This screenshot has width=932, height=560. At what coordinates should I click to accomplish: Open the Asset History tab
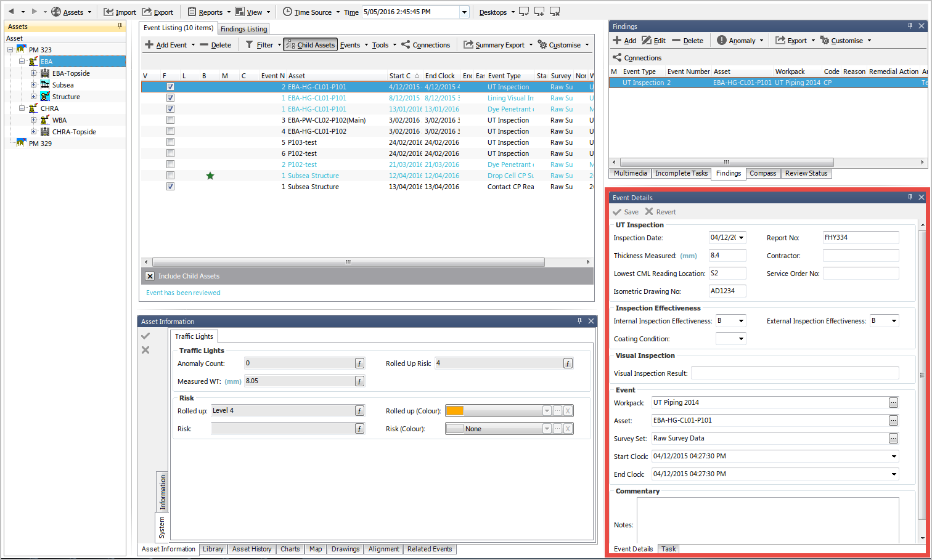(x=251, y=549)
